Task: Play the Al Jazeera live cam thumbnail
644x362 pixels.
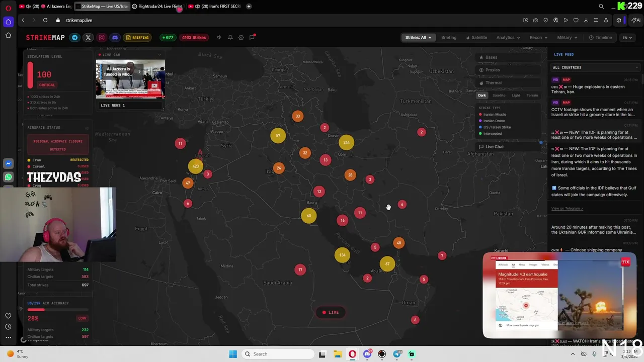Action: coord(130,79)
